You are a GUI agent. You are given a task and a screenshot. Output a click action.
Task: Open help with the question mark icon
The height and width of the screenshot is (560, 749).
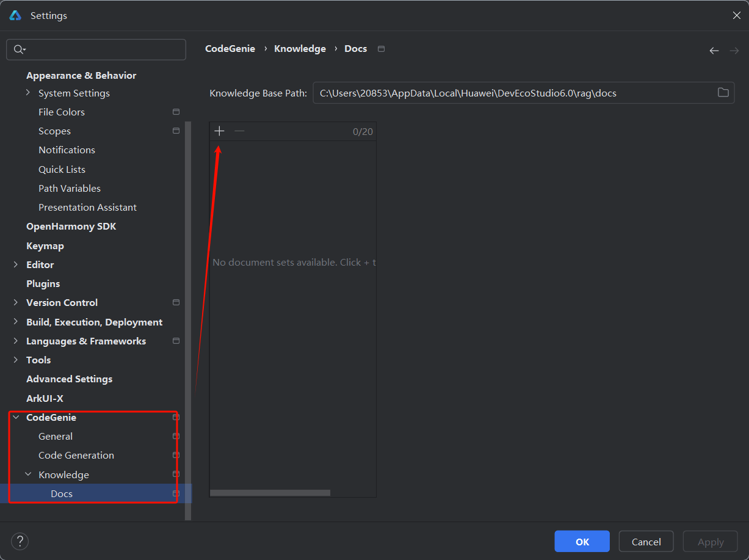point(20,541)
